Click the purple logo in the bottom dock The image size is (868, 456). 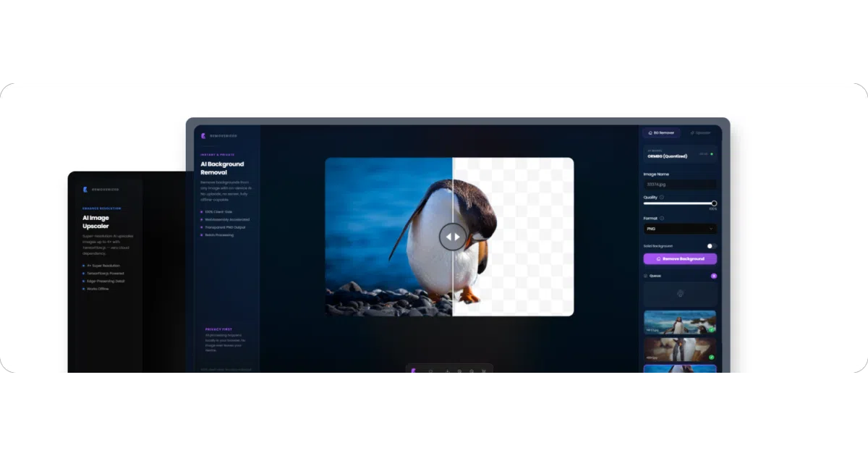(414, 371)
